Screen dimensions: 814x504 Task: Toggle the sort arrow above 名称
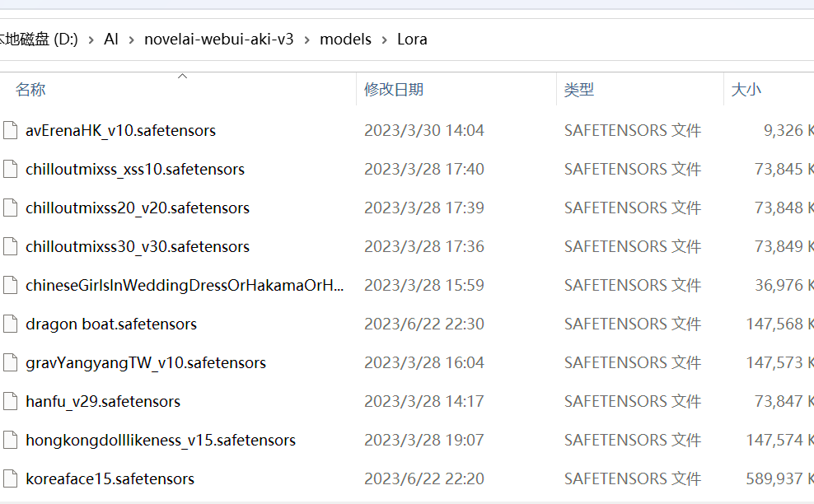[182, 77]
